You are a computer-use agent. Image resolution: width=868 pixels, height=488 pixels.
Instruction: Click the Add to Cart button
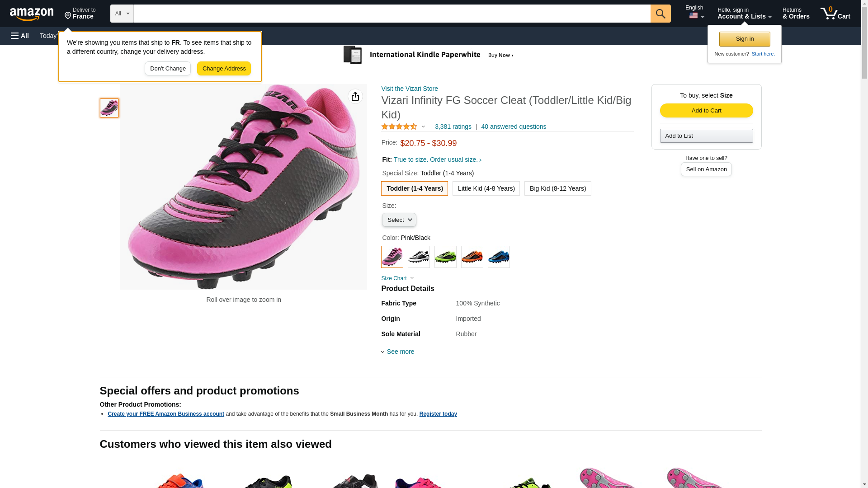pyautogui.click(x=706, y=111)
